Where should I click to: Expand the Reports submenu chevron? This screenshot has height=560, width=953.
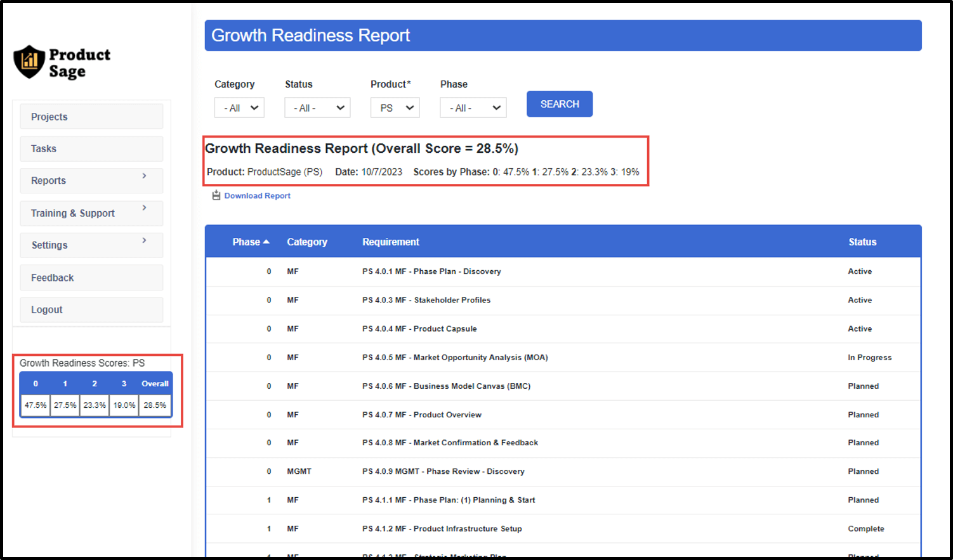(144, 176)
